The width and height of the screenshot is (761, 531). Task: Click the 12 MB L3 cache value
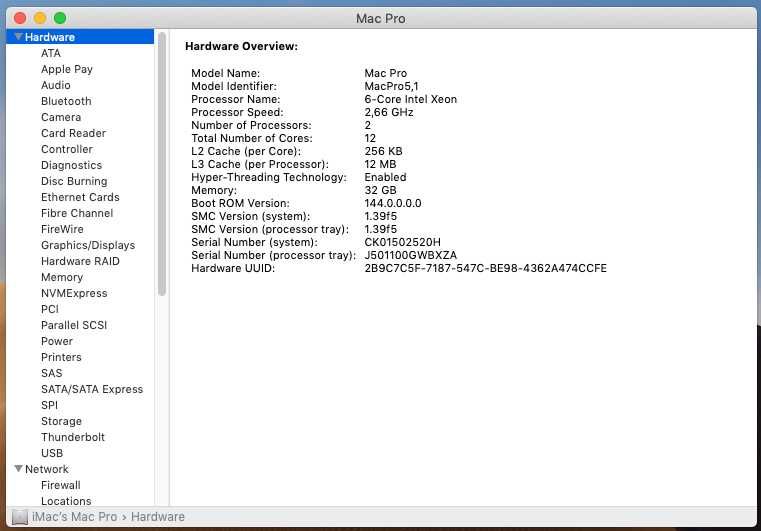(380, 165)
